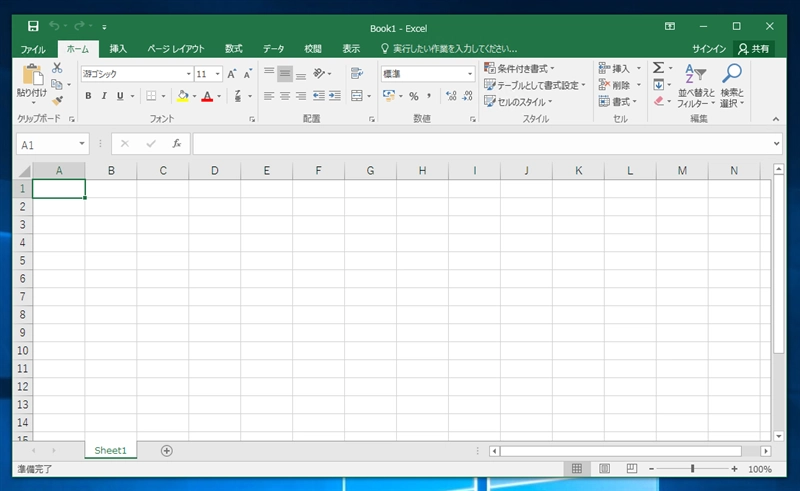Click the Save icon in quick access toolbar
This screenshot has width=800, height=491.
coord(33,26)
